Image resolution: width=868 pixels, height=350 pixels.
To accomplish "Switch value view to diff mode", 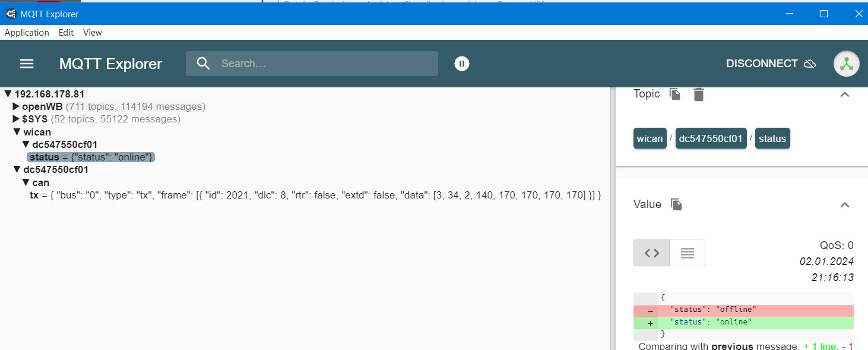I will pyautogui.click(x=652, y=253).
